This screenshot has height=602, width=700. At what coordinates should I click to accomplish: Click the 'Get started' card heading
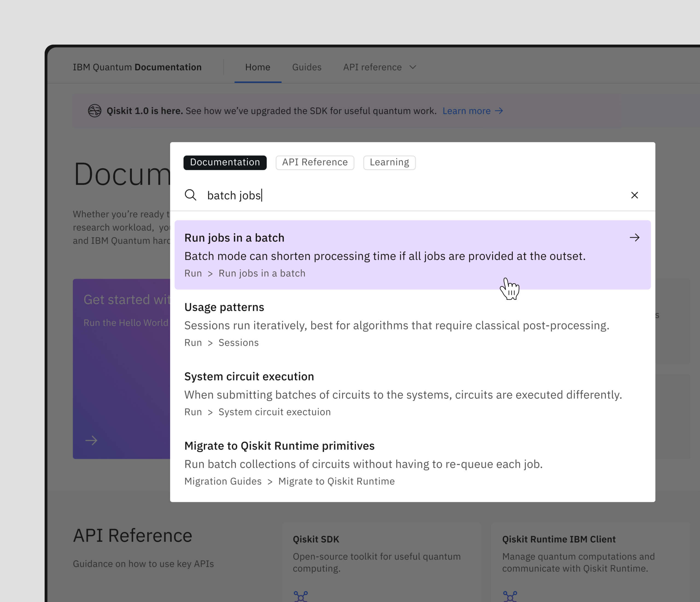coord(127,299)
